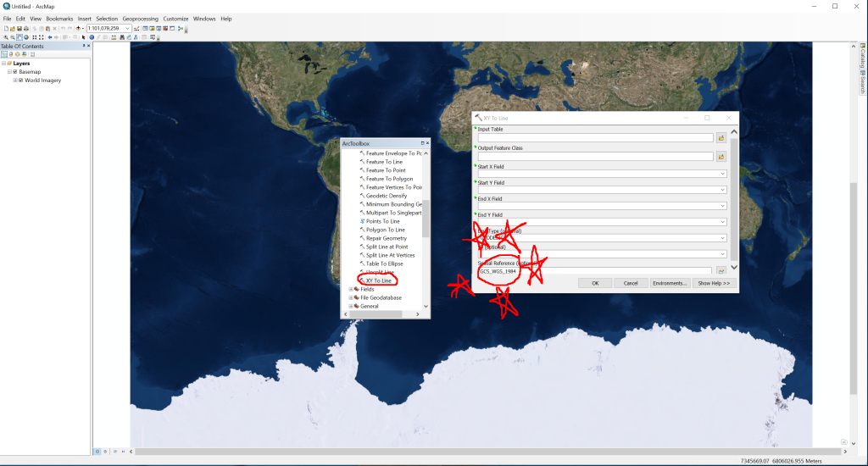Expand the World Imagery layer
The width and height of the screenshot is (868, 466).
tap(15, 80)
